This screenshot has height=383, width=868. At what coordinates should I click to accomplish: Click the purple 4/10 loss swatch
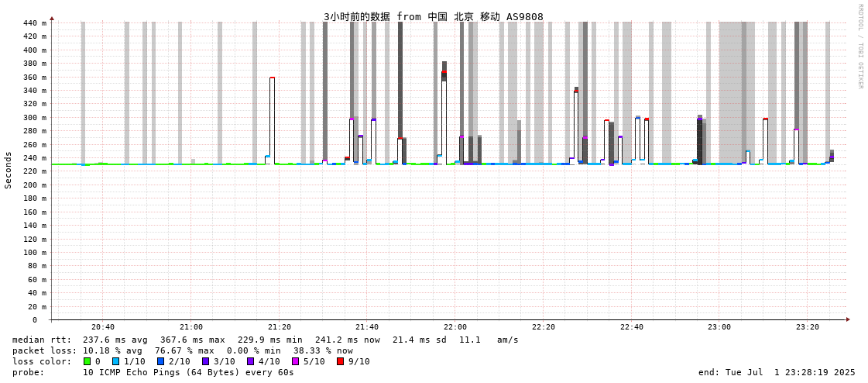250,361
